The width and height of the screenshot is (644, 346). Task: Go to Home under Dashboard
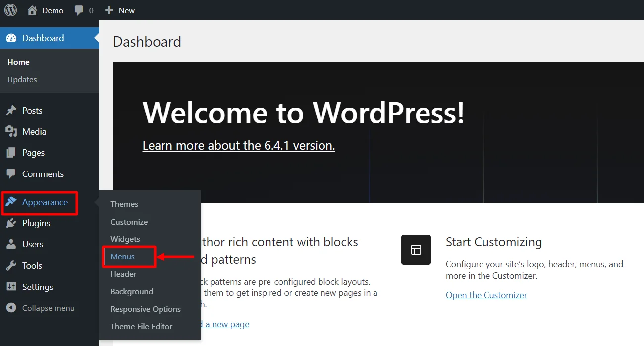(18, 62)
